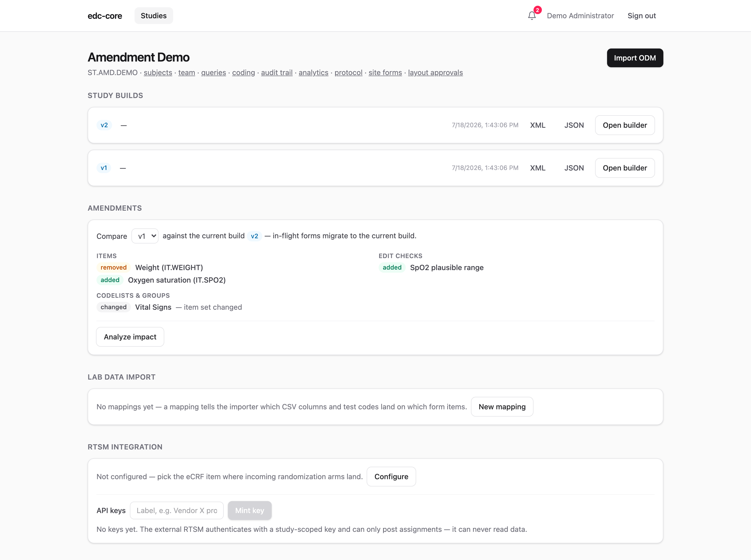Select v1 in the Compare dropdown
Viewport: 751px width, 560px height.
point(145,236)
